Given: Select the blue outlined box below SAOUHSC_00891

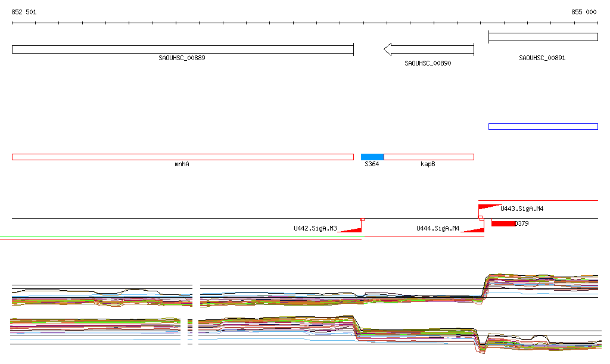Looking at the screenshot, I should [543, 126].
